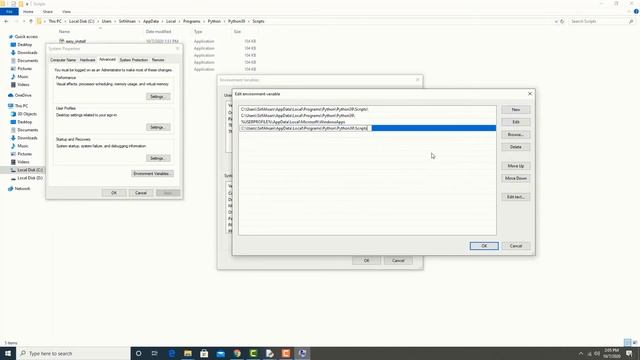Image resolution: width=640 pixels, height=360 pixels.
Task: Open User Profiles Settings button
Action: coord(158,127)
